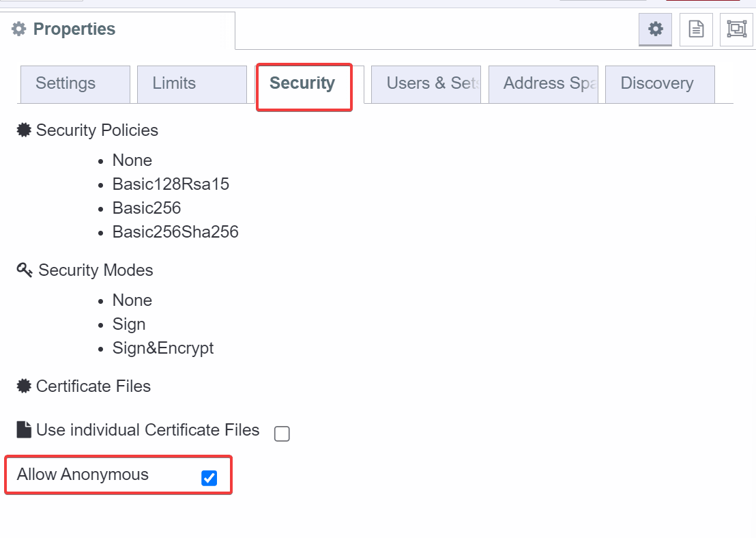Open the document page icon in the toolbar
The height and width of the screenshot is (538, 756).
[695, 29]
